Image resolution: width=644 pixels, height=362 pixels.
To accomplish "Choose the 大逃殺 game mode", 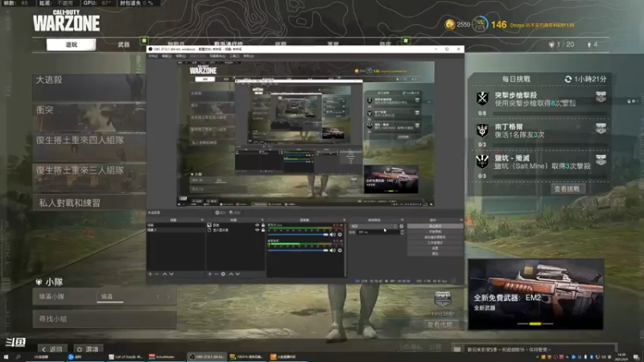I will click(89, 88).
